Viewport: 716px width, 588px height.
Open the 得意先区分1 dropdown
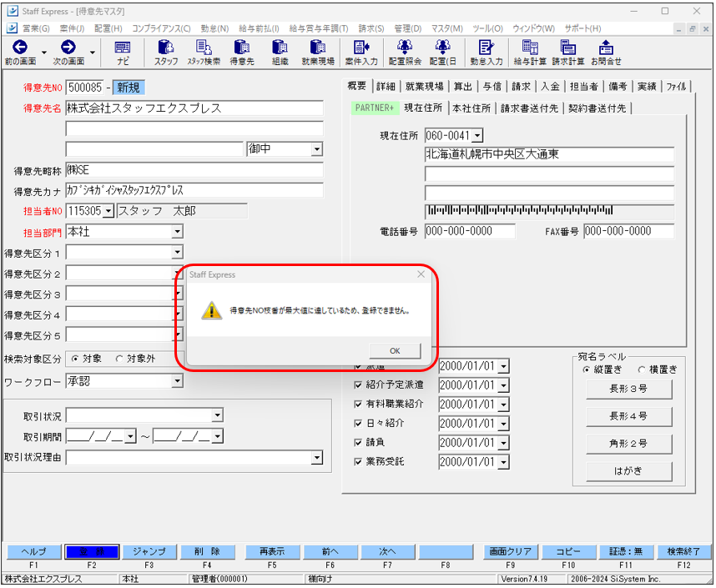pyautogui.click(x=177, y=252)
